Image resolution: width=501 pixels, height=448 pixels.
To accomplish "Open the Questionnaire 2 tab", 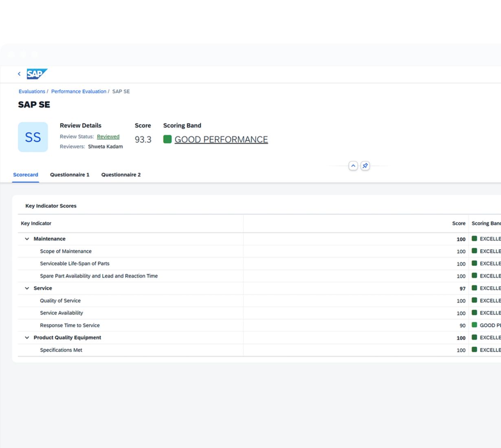I will coord(121,175).
